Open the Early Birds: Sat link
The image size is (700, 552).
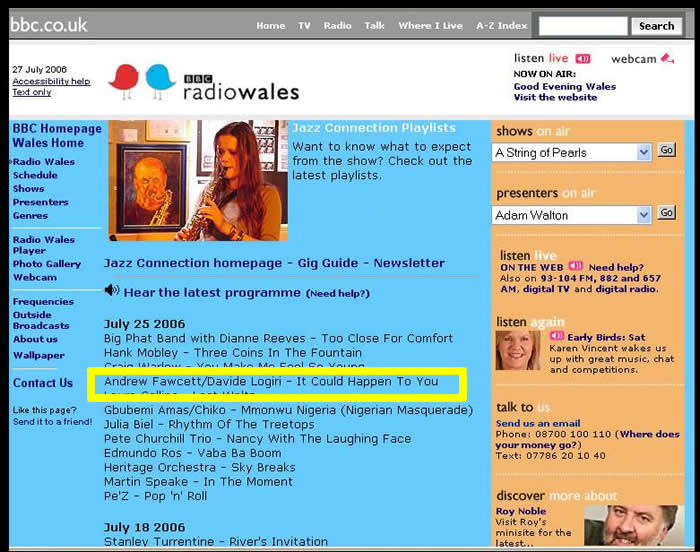click(606, 337)
